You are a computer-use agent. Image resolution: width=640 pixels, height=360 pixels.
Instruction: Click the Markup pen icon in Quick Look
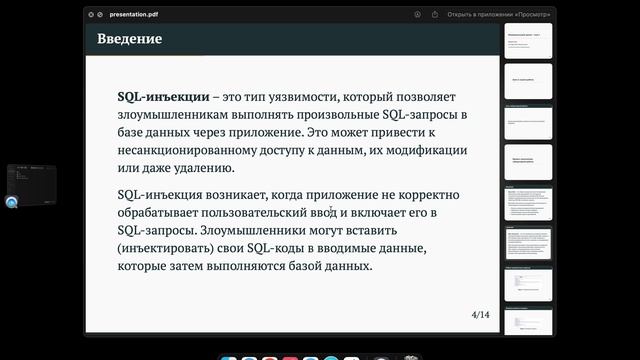[x=418, y=14]
